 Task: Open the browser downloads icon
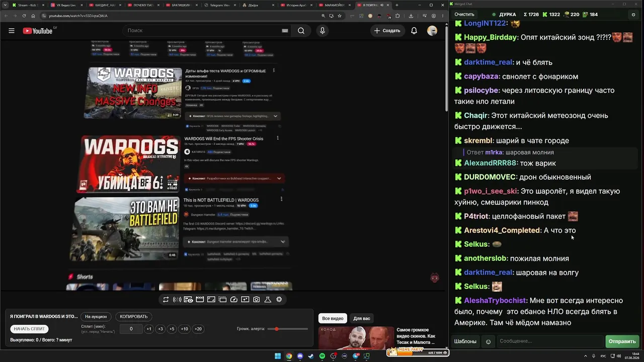coord(411,16)
